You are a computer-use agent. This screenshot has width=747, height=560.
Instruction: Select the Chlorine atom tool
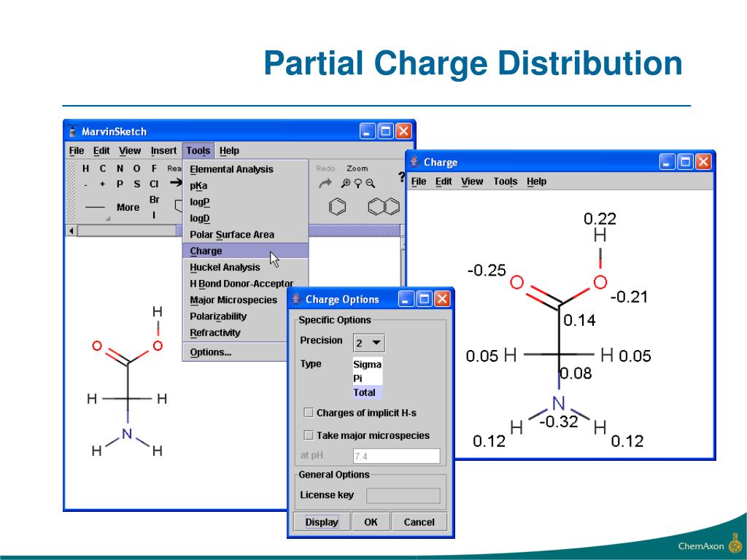click(x=154, y=184)
